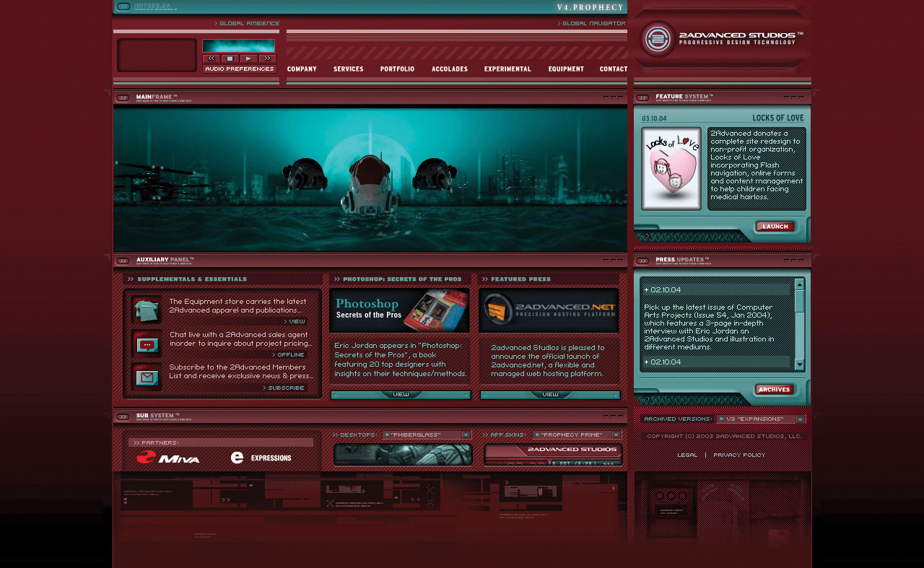Click View button under Photoshop book text

[x=401, y=395]
